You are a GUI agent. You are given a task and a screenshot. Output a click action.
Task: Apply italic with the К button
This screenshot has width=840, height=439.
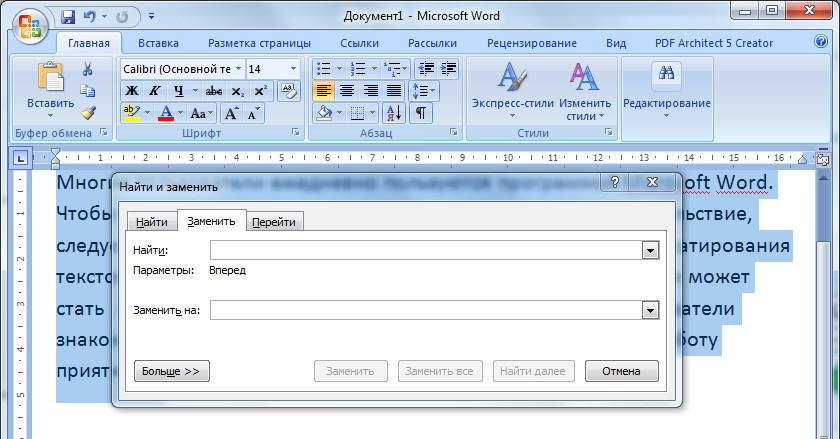click(x=155, y=91)
